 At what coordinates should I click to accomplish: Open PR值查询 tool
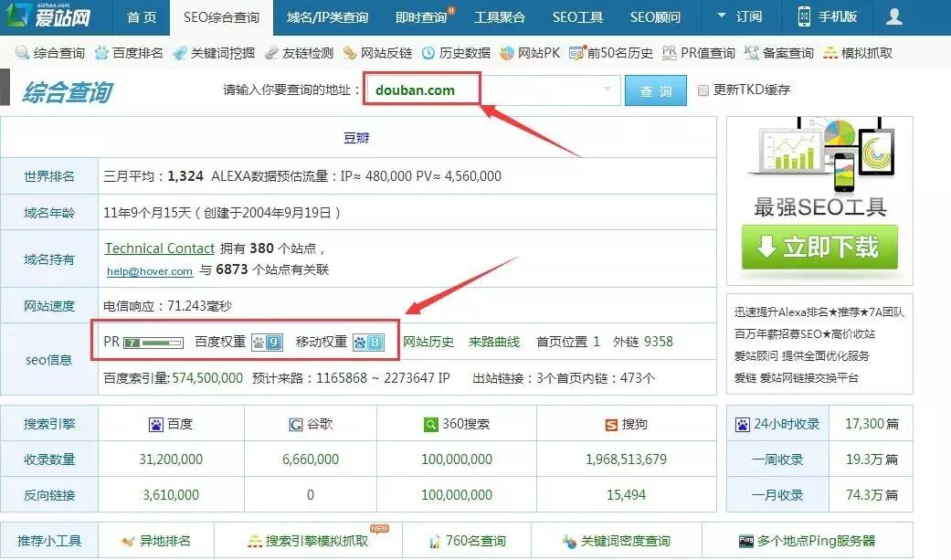698,53
